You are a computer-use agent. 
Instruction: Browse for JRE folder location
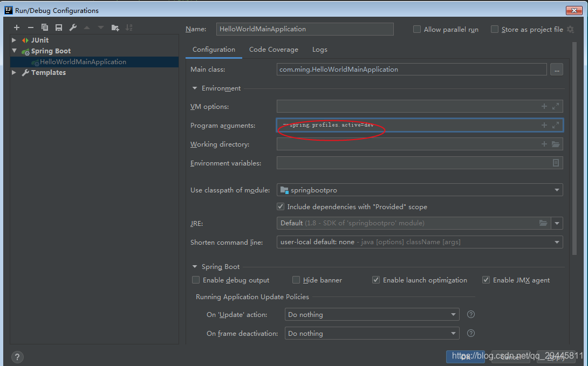[543, 223]
